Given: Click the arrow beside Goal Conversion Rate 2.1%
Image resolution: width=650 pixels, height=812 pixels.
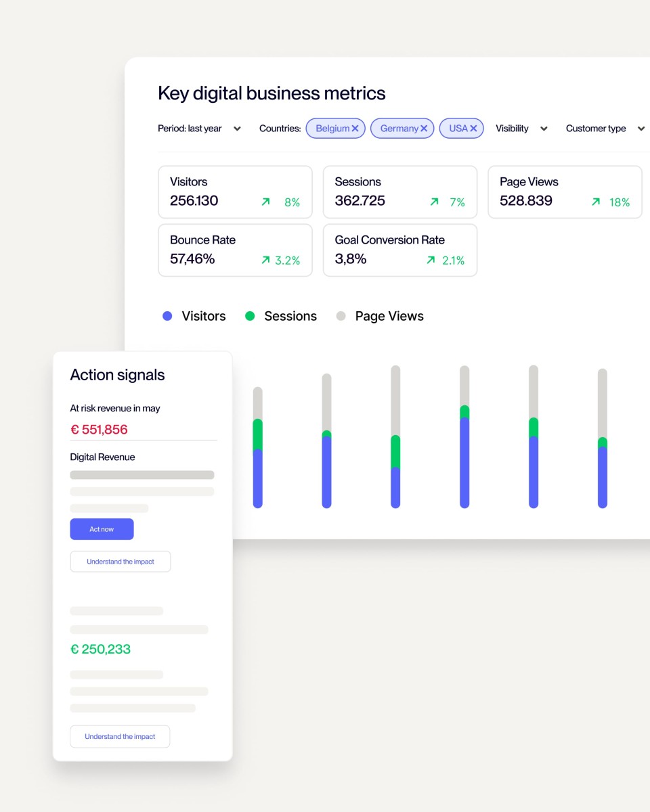Looking at the screenshot, I should coord(431,260).
